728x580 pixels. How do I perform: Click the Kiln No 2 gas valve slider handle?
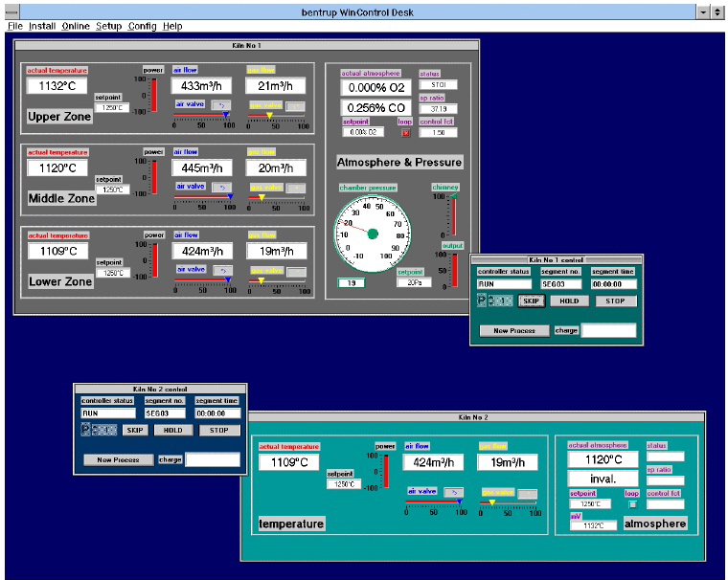492,502
